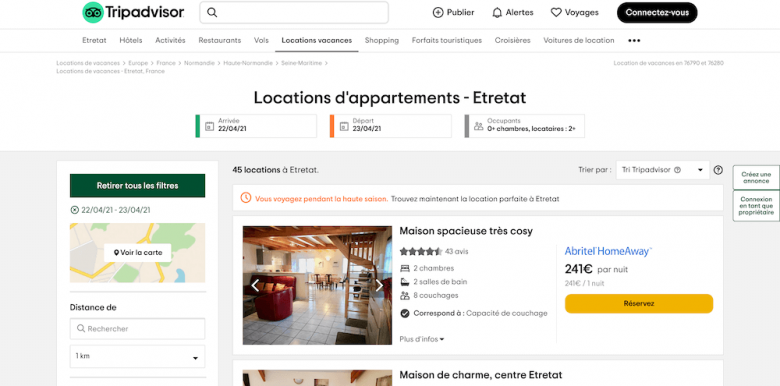This screenshot has height=386, width=780.
Task: Click the search magnifier icon in top bar
Action: pyautogui.click(x=212, y=12)
